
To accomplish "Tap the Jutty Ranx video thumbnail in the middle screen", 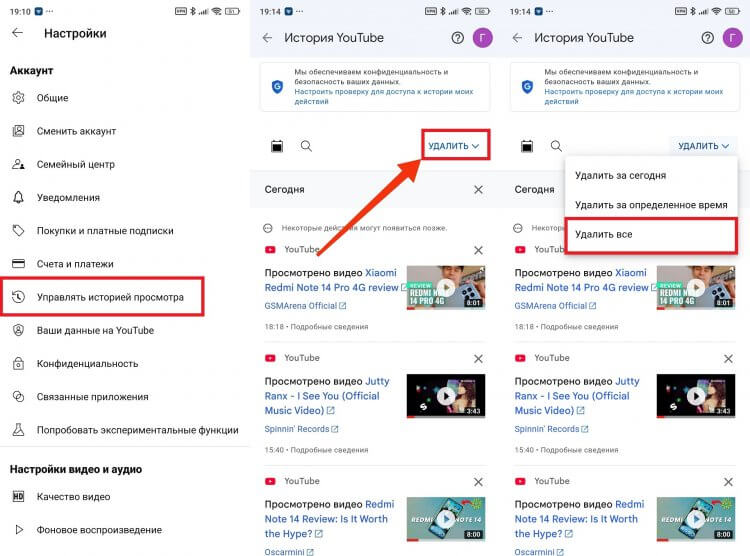I will point(446,395).
